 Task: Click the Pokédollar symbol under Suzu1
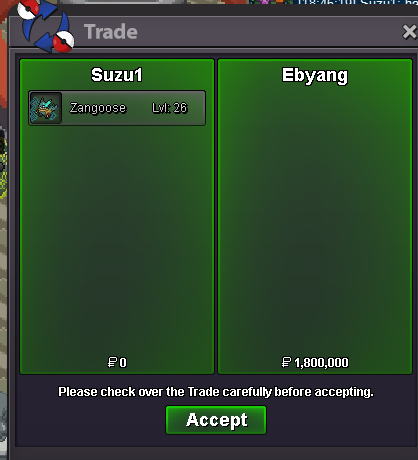tap(112, 362)
